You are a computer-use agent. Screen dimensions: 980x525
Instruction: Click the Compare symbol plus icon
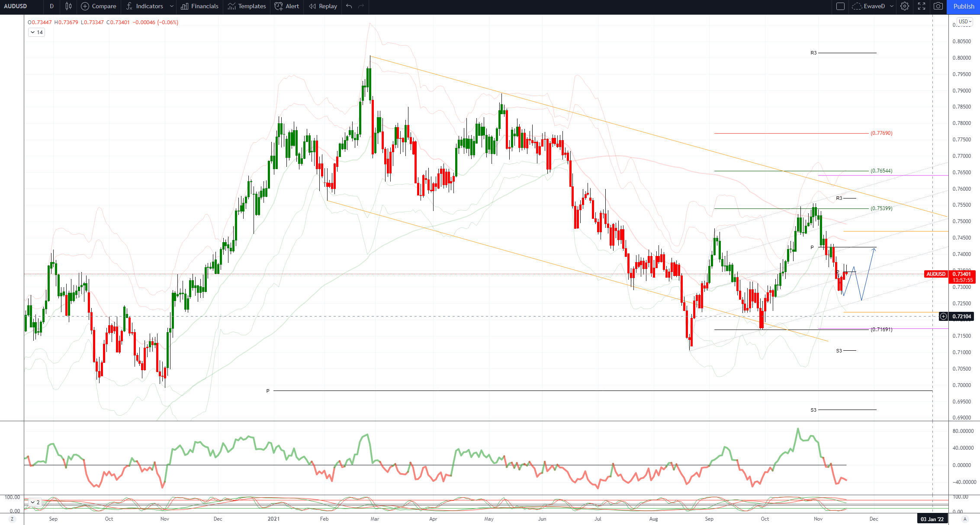(85, 6)
